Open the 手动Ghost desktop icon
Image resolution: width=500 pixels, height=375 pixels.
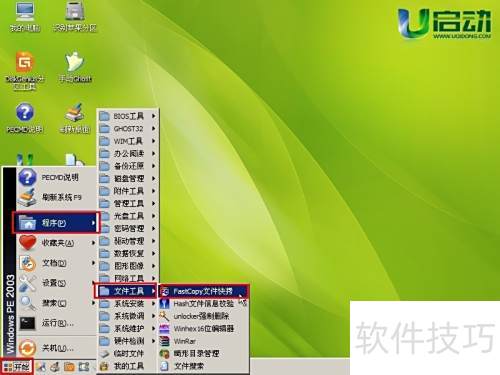coord(75,67)
